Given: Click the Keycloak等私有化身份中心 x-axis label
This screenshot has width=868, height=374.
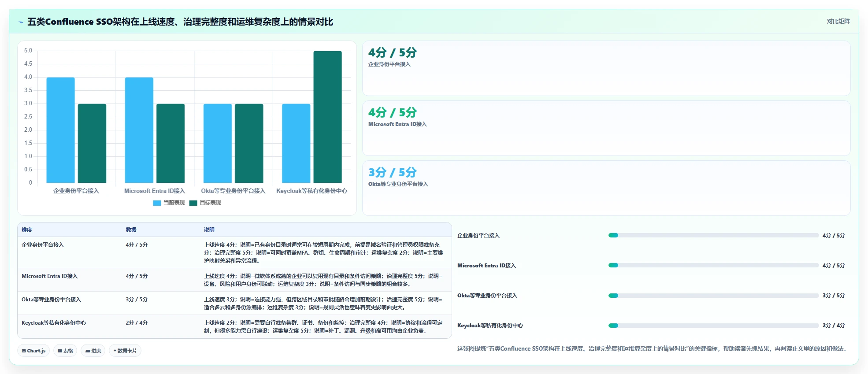Looking at the screenshot, I should click(312, 191).
